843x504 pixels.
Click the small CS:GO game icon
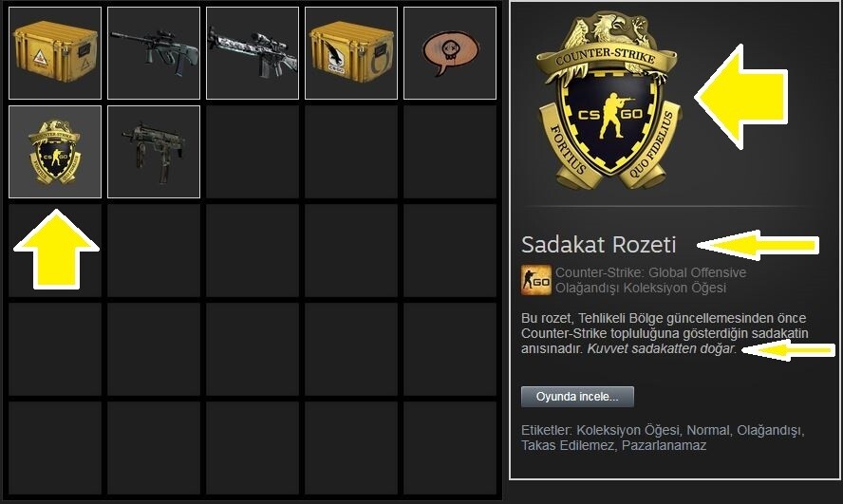pos(536,280)
